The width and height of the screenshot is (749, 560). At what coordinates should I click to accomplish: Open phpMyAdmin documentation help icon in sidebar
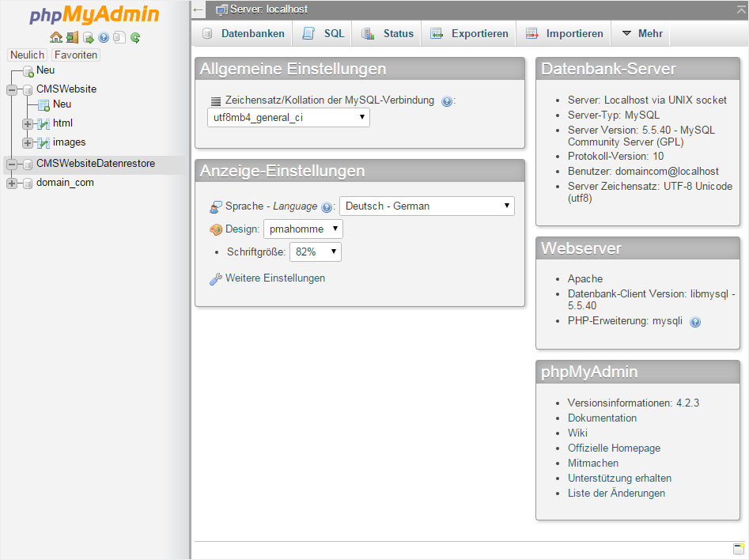[x=104, y=37]
